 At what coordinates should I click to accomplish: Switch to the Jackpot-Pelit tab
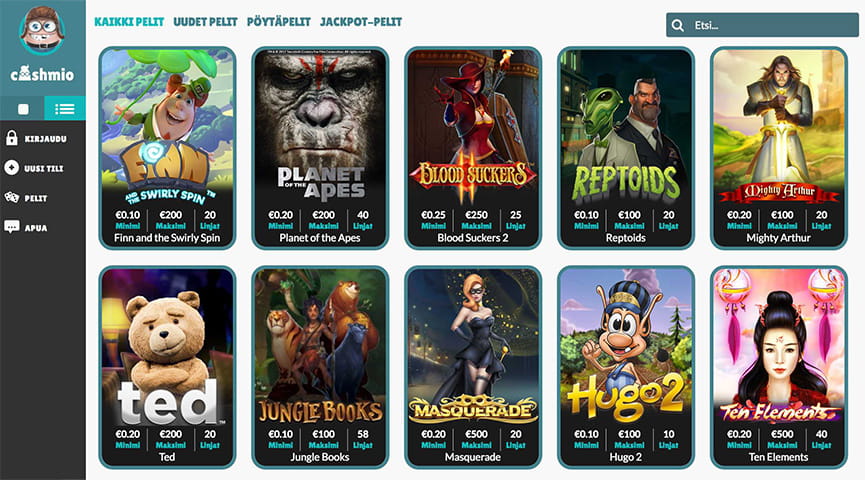(x=361, y=22)
